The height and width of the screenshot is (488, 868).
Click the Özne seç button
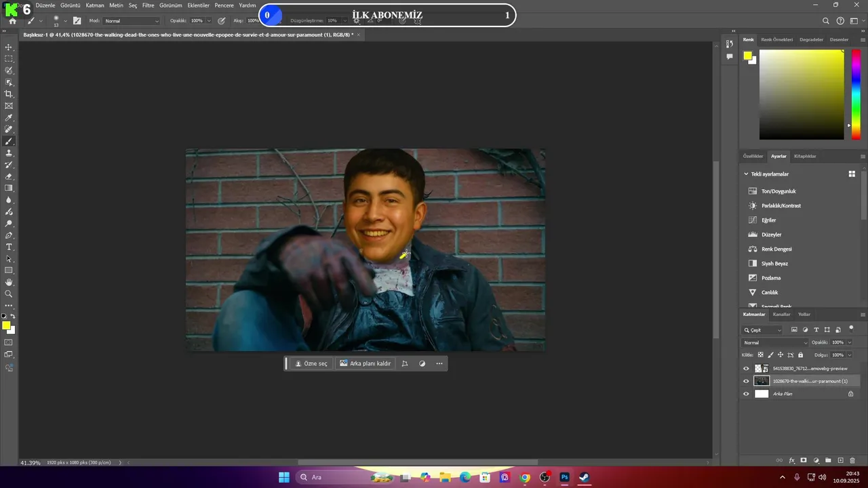(311, 363)
